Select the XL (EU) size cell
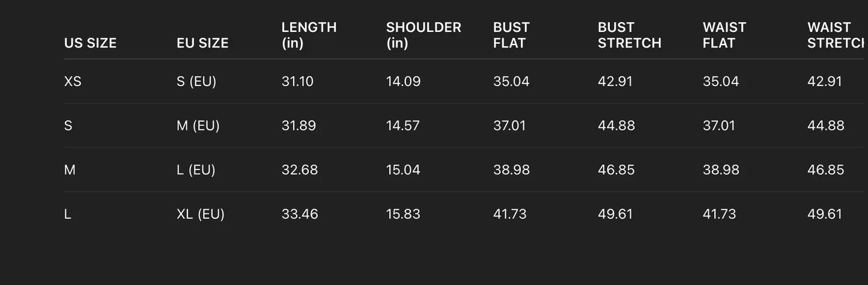The image size is (868, 285). pyautogui.click(x=201, y=214)
